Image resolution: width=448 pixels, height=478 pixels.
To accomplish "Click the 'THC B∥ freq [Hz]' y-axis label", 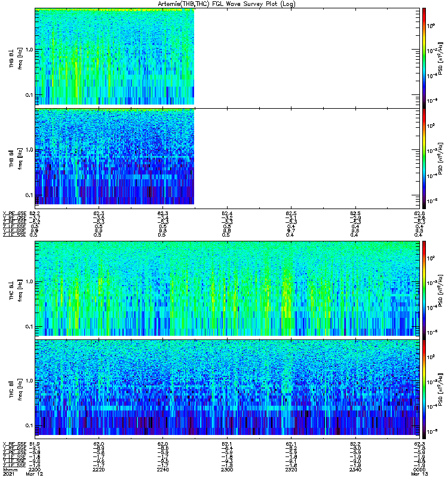I will pos(16,390).
